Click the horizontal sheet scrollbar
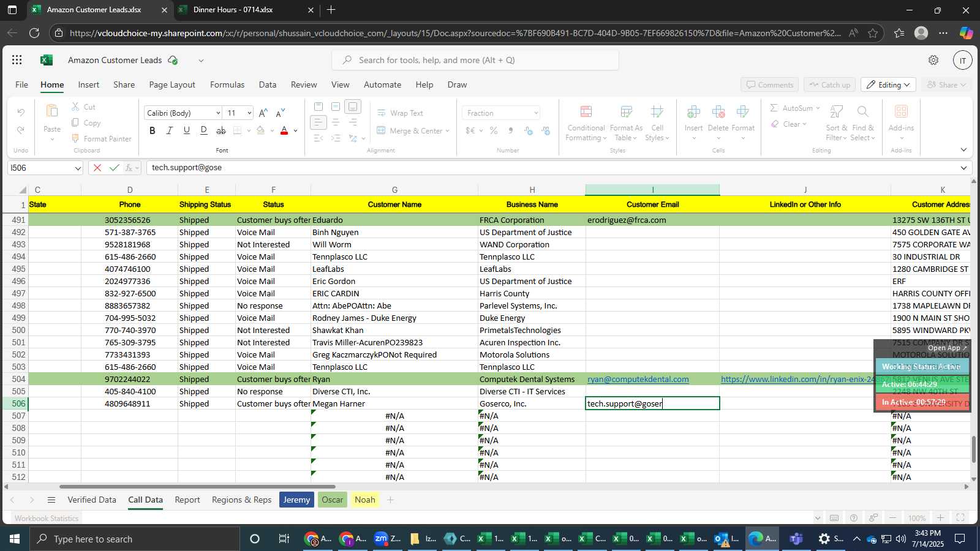This screenshot has width=980, height=551. point(197,487)
